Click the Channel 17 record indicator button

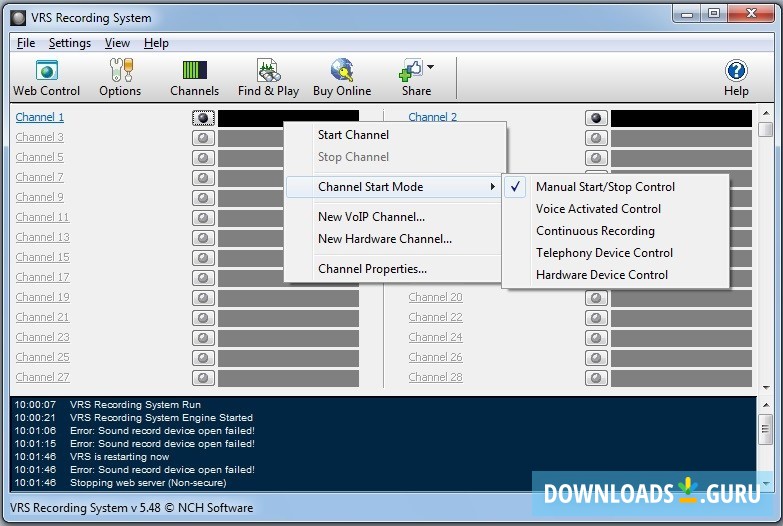pos(203,278)
